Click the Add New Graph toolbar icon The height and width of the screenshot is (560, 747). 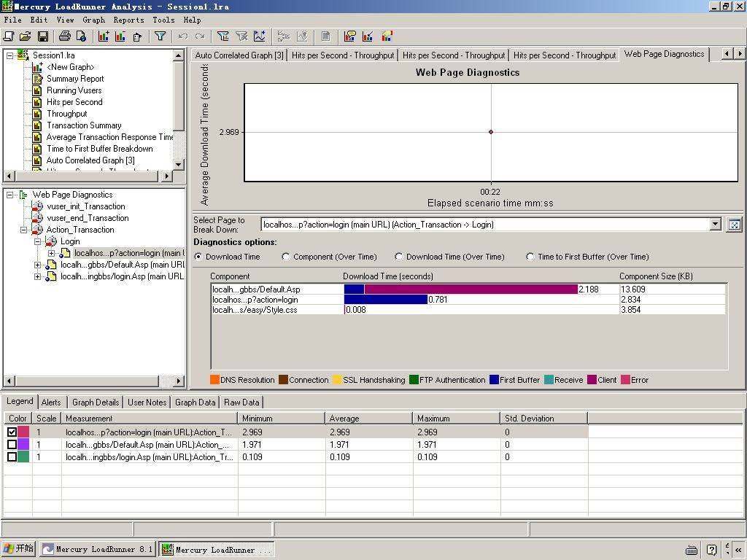[x=104, y=36]
